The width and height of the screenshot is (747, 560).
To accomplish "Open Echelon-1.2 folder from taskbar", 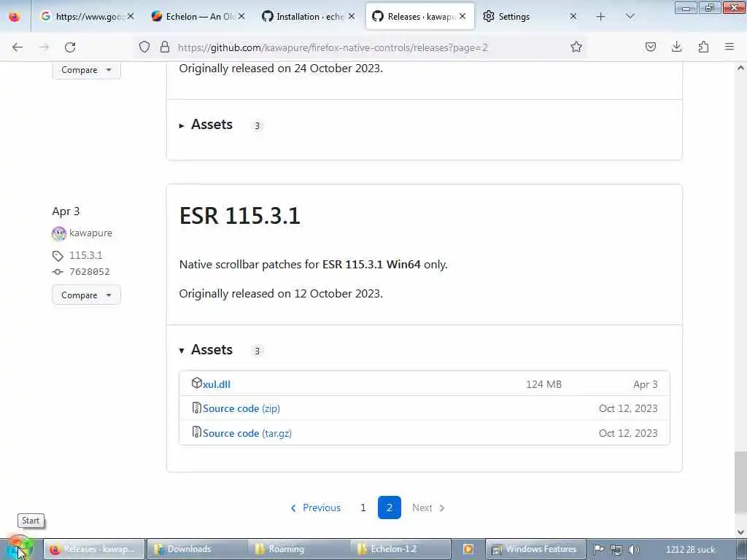I will tap(400, 549).
